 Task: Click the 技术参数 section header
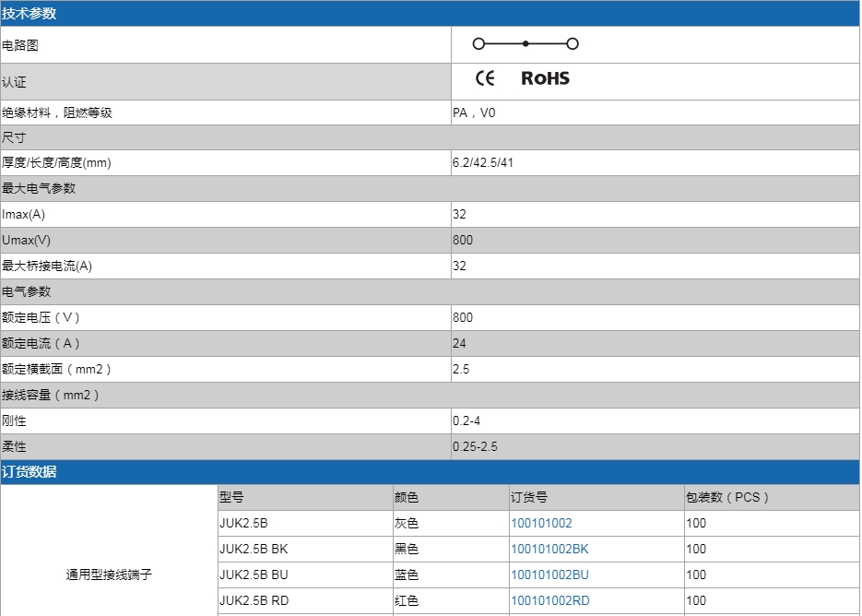click(x=29, y=14)
